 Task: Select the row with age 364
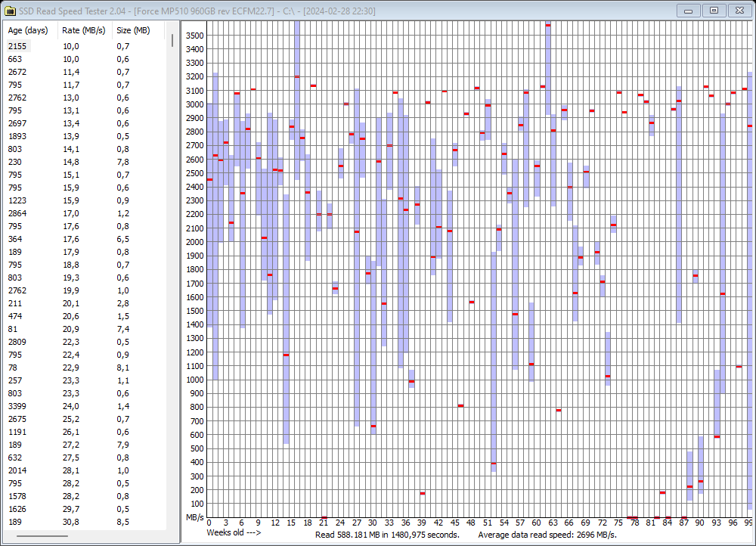(x=85, y=239)
